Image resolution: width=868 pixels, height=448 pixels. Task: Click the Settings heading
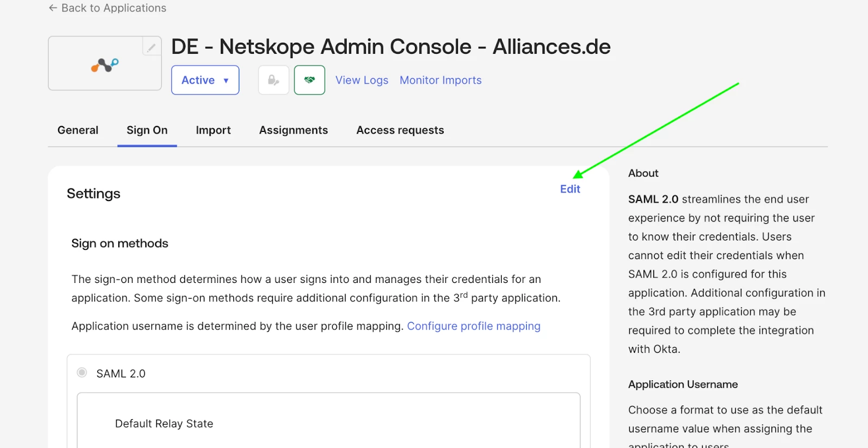pyautogui.click(x=93, y=194)
